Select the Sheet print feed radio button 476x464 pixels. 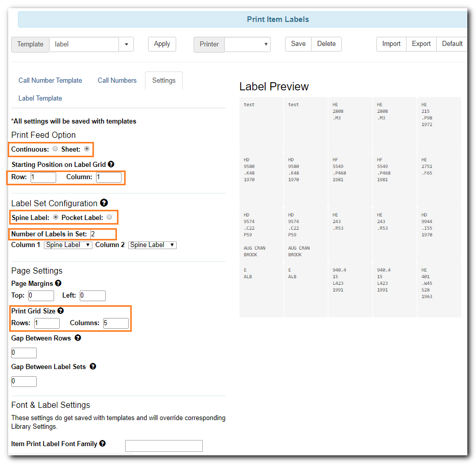[x=87, y=149]
